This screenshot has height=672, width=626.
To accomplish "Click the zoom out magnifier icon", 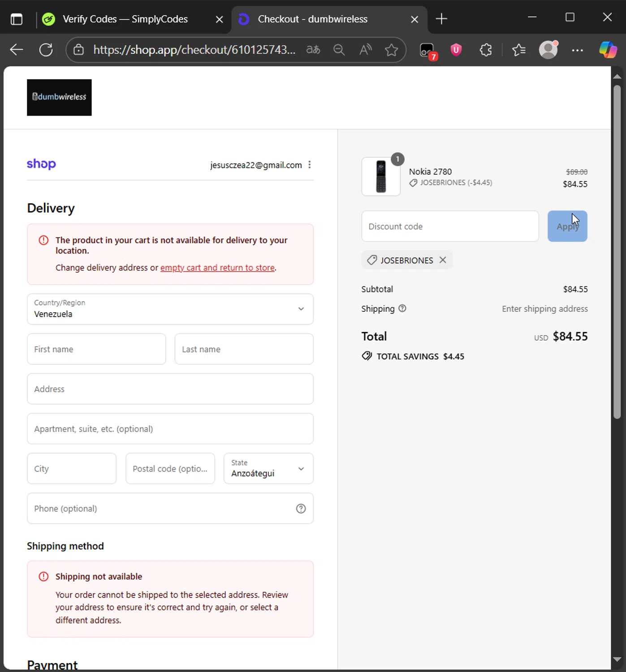I will click(339, 50).
